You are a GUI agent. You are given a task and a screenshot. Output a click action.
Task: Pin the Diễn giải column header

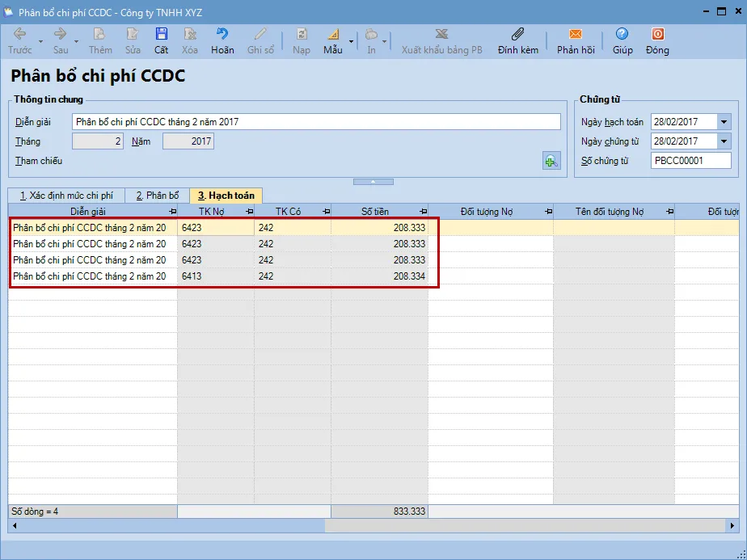coord(171,212)
